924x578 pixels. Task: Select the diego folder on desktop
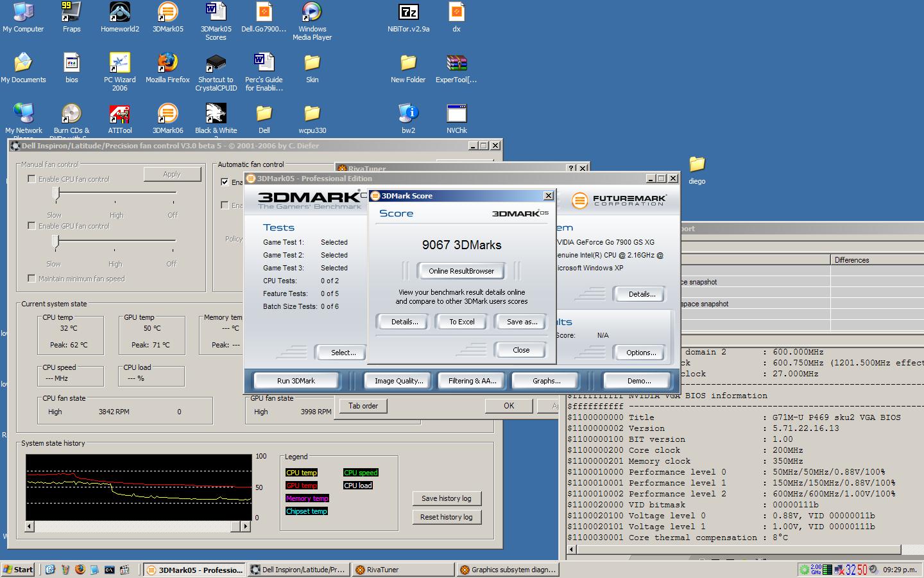coord(697,170)
